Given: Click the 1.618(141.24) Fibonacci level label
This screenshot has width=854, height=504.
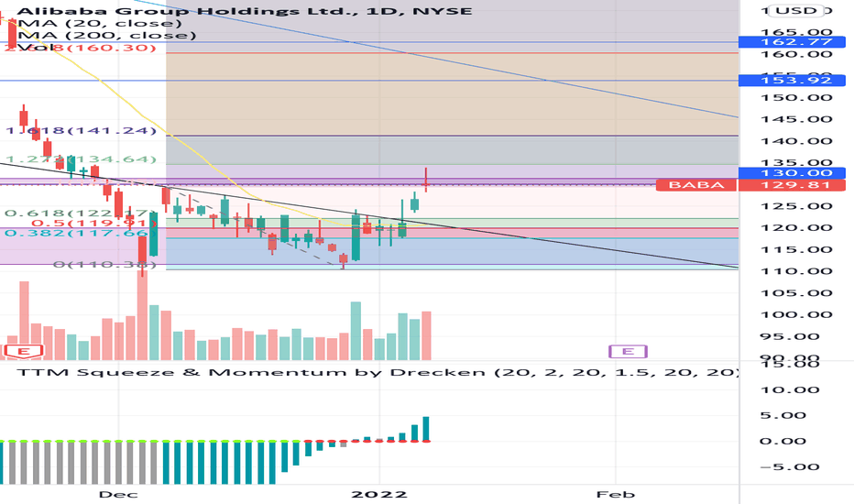Looking at the screenshot, I should click(x=81, y=131).
